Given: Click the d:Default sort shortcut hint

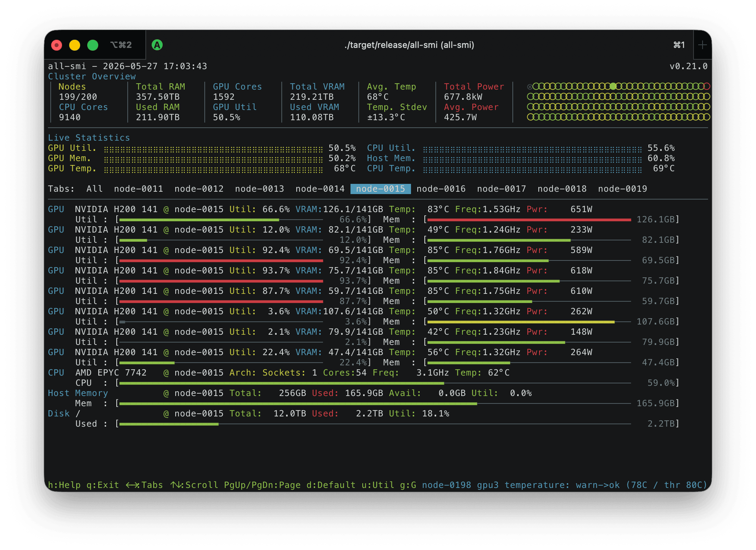Looking at the screenshot, I should (x=331, y=485).
